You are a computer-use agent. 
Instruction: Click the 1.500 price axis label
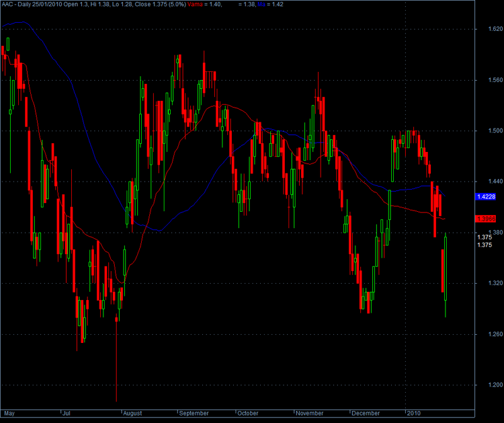tap(495, 130)
